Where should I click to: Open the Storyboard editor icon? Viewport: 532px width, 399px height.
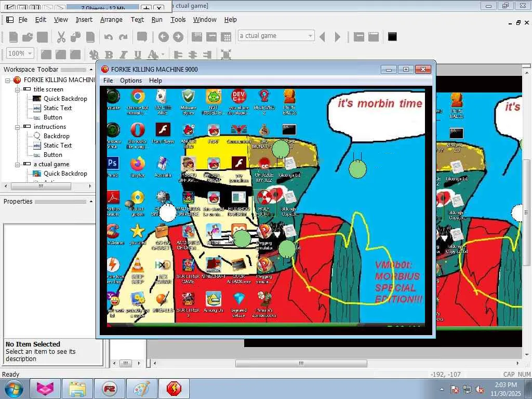197,37
